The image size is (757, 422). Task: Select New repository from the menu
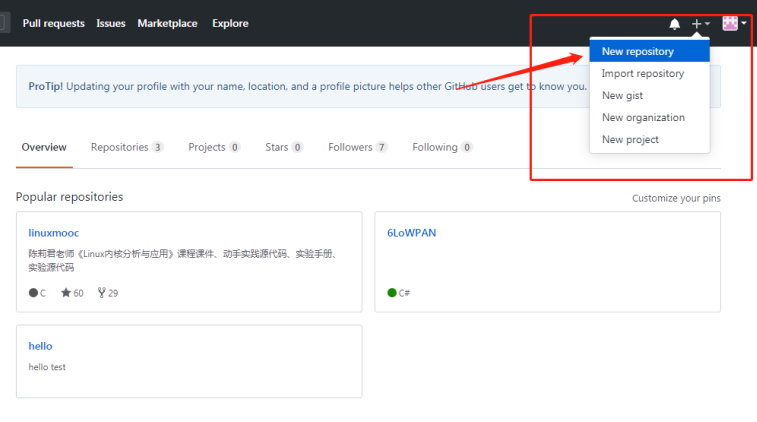tap(649, 51)
